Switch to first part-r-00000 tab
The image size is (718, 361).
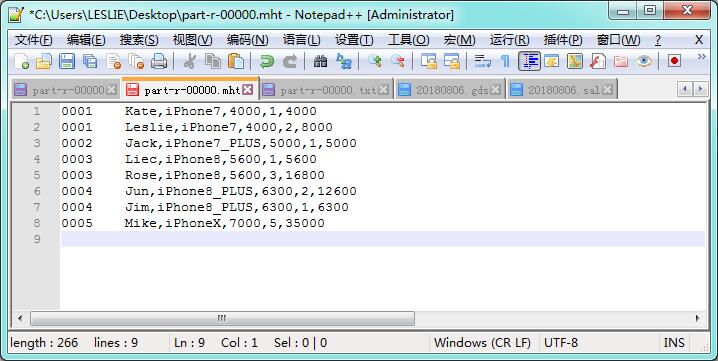pos(65,90)
